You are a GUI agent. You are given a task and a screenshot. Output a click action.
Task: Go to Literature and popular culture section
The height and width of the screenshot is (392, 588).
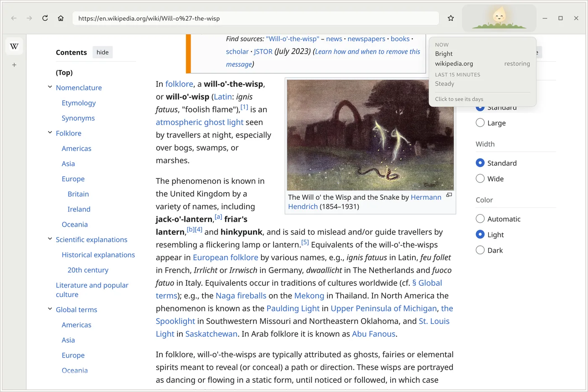[x=92, y=290]
